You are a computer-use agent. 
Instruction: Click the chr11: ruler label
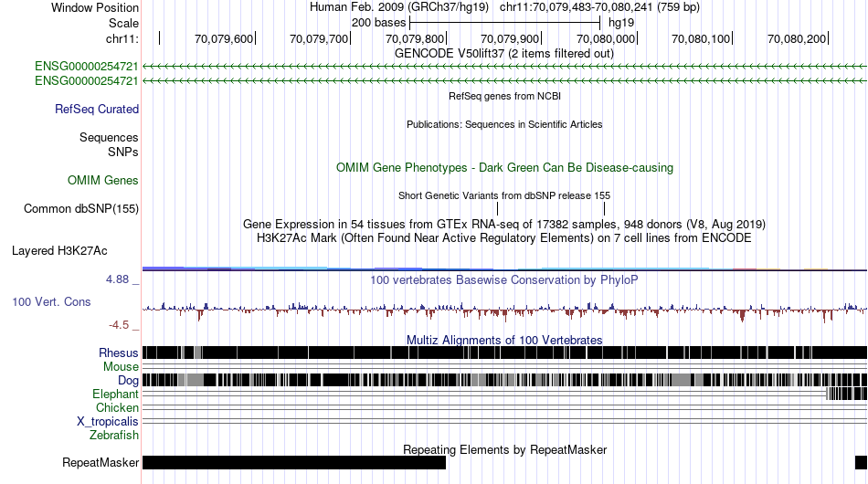click(x=122, y=38)
